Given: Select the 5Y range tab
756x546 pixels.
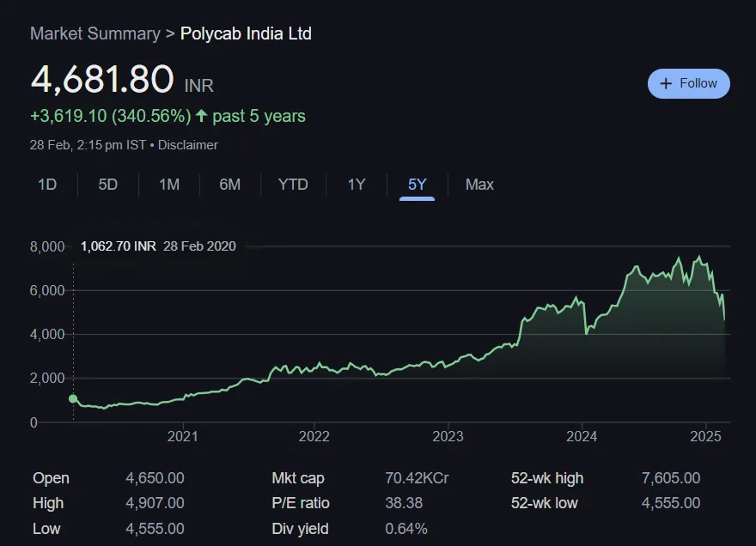Looking at the screenshot, I should point(417,185).
